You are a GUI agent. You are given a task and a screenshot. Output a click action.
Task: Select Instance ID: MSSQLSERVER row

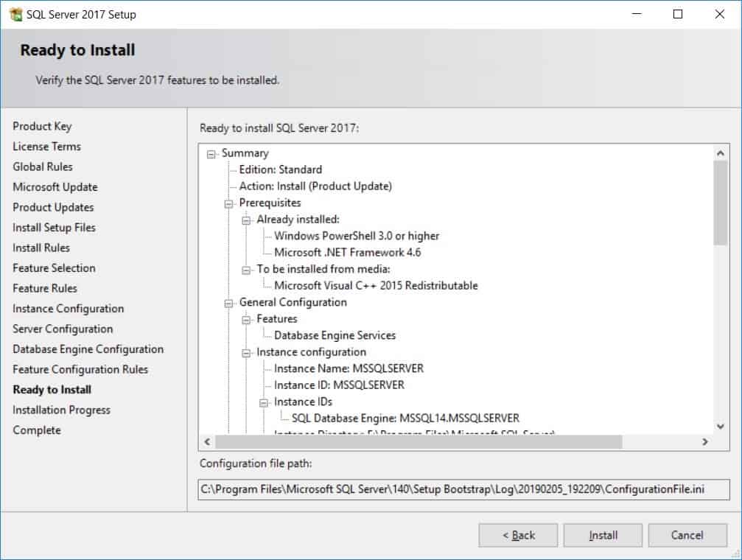339,385
